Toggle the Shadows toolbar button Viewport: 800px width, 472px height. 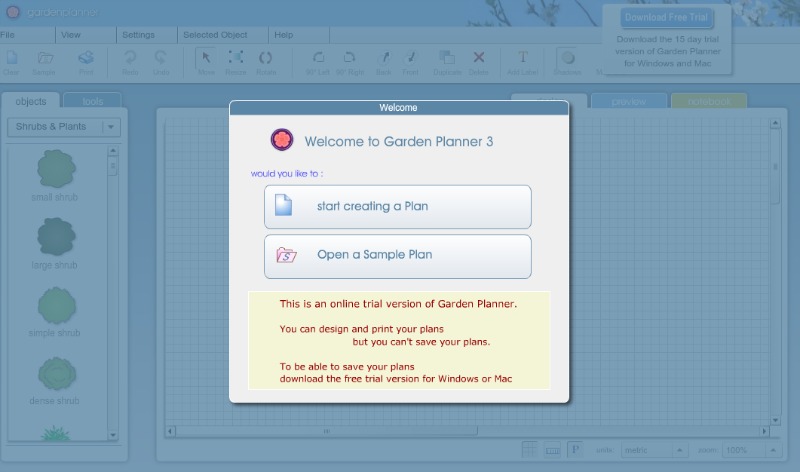pos(568,58)
